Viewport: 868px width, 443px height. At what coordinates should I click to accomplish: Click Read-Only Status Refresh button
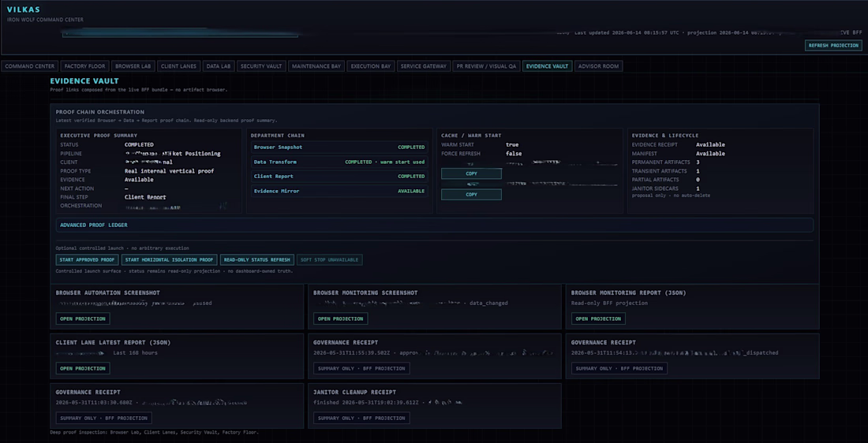coord(257,260)
